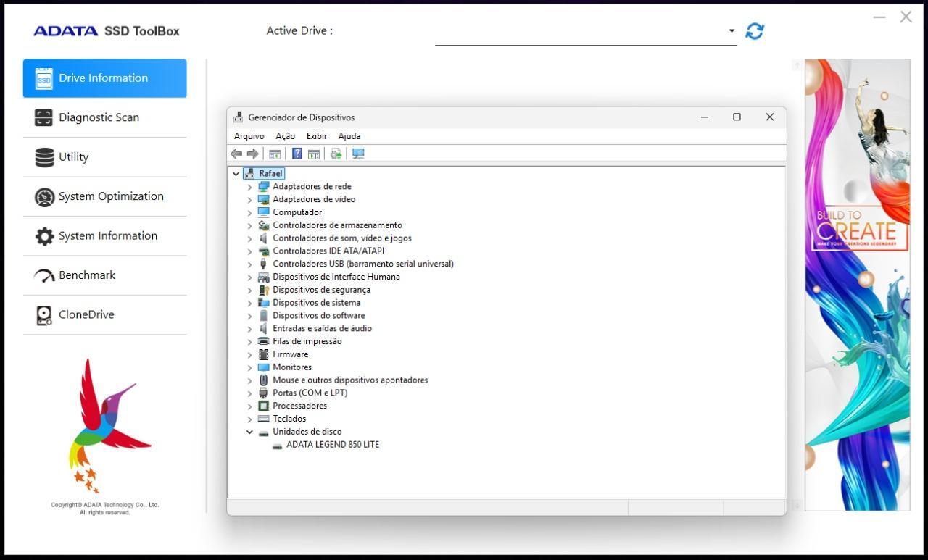Open the Utility section
This screenshot has width=928, height=560.
pyautogui.click(x=104, y=157)
